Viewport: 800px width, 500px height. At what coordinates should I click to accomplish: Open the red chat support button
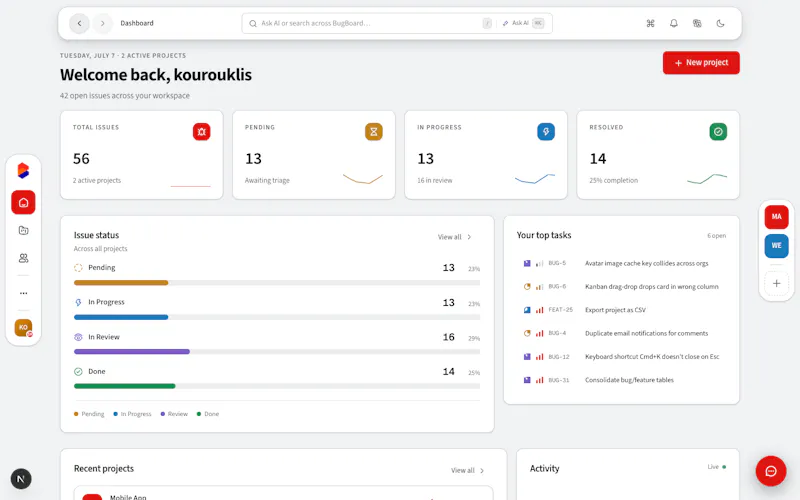click(771, 471)
